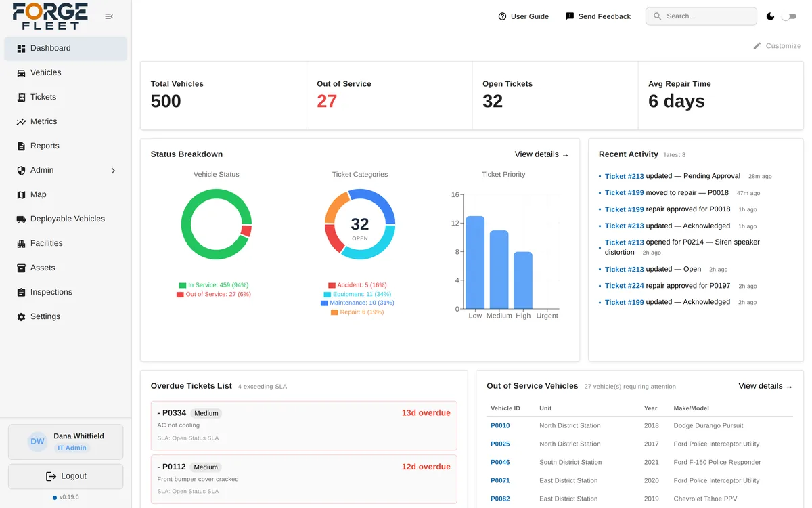Click the Vehicles car icon

[x=21, y=73]
